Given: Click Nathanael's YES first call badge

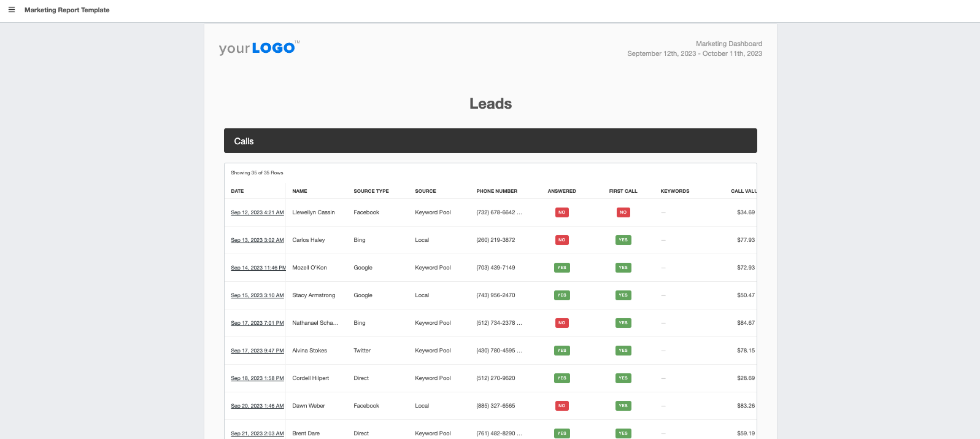Looking at the screenshot, I should point(623,323).
